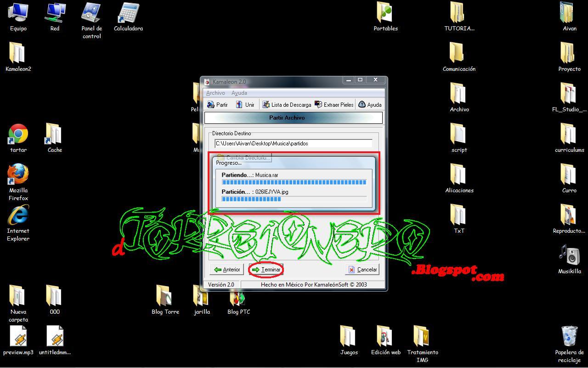Click the Unir toolbar button
The width and height of the screenshot is (588, 368).
(245, 104)
